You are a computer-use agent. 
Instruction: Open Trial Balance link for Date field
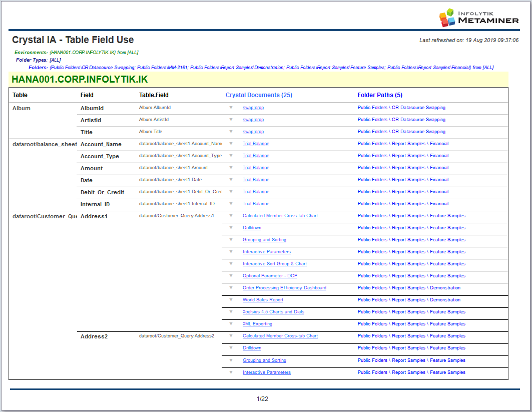(256, 180)
